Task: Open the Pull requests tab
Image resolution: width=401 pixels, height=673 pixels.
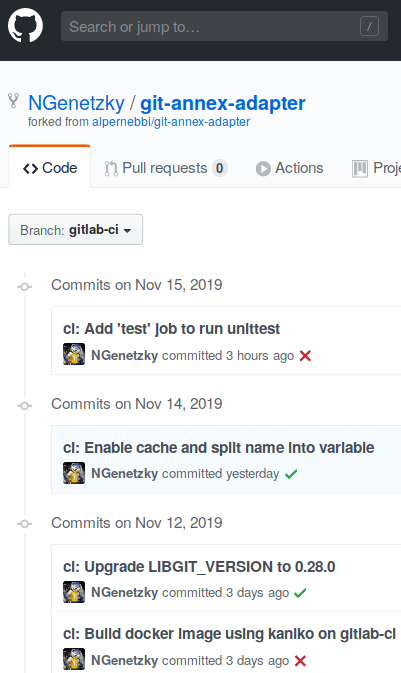Action: click(166, 168)
